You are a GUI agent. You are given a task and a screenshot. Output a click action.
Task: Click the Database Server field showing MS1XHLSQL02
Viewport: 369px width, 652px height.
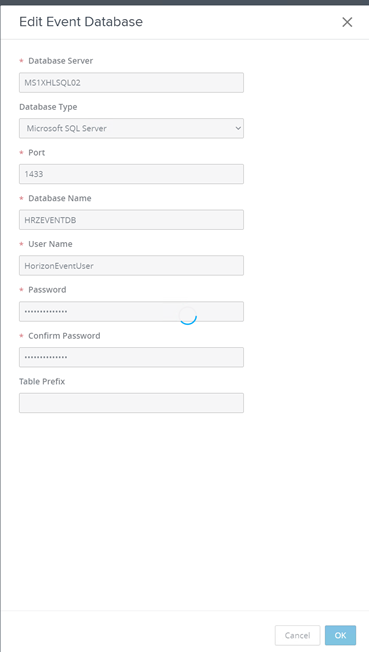point(131,82)
